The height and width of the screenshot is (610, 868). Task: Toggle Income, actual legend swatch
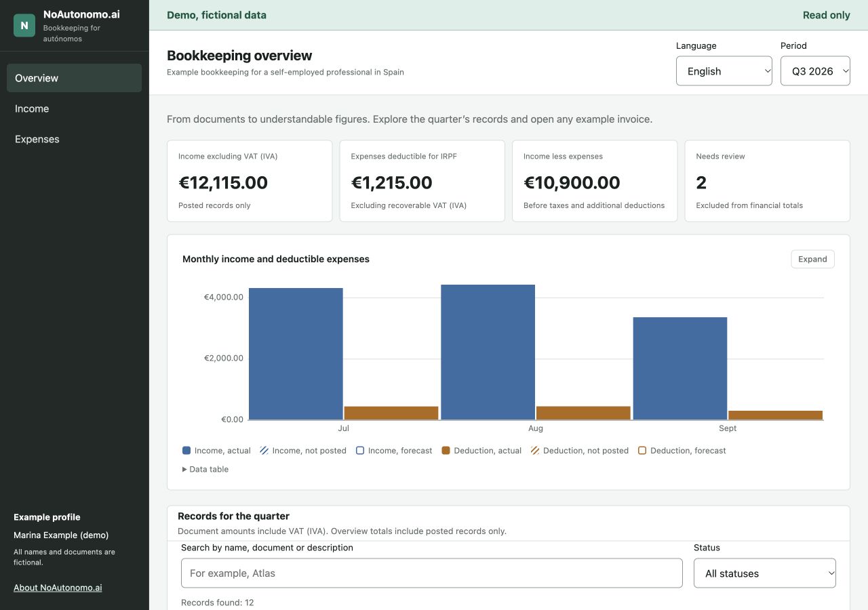[x=186, y=451]
